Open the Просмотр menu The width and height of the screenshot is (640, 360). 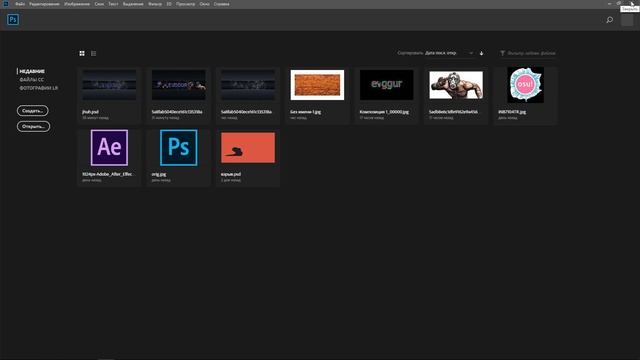tap(185, 4)
